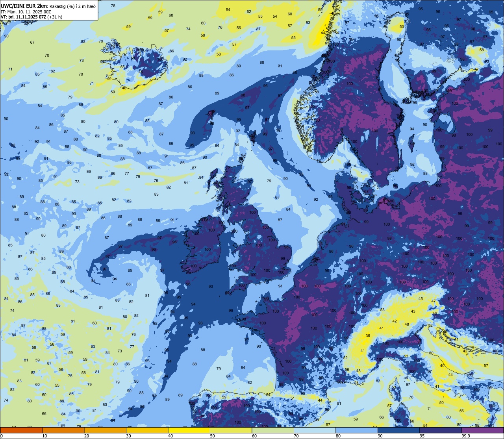Click the 40–50% bright yellow legend swatch
Image resolution: width=504 pixels, height=439 pixels.
189,430
